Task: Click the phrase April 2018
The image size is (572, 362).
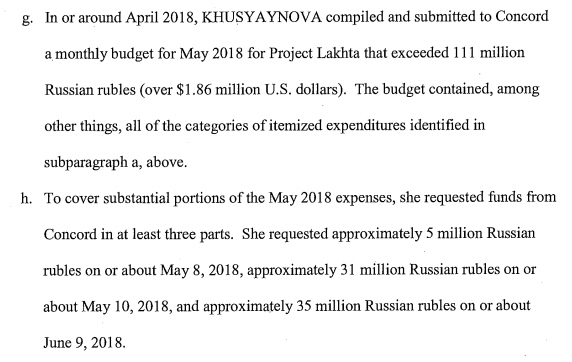Action: coord(159,17)
